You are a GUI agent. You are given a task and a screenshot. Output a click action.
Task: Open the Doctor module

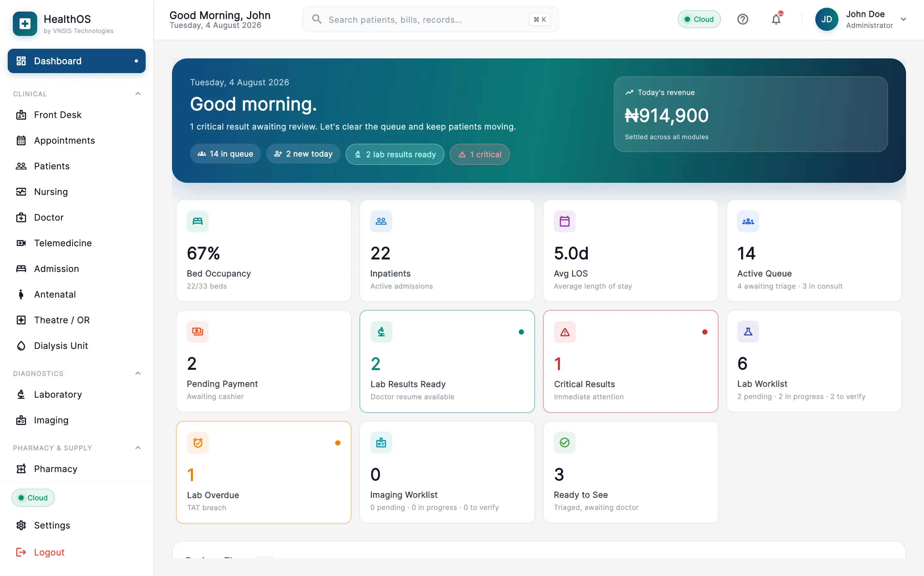(77, 217)
